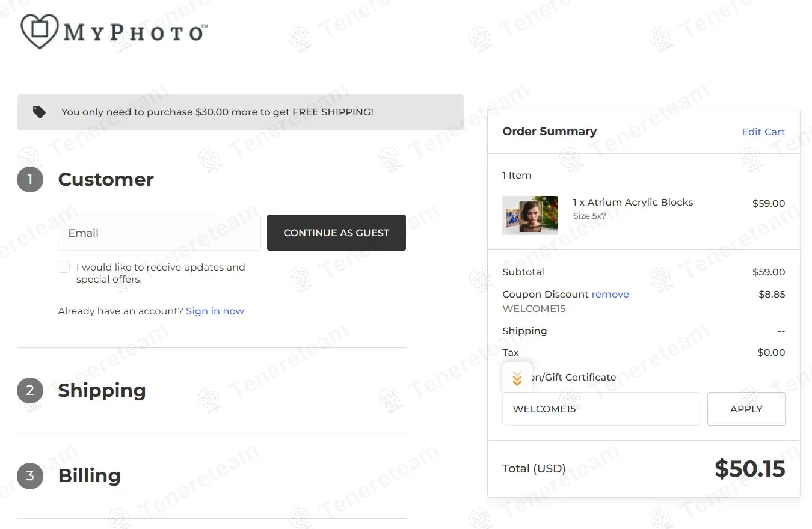The height and width of the screenshot is (529, 812).
Task: Click the price tag icon in shipping banner
Action: pyautogui.click(x=39, y=112)
